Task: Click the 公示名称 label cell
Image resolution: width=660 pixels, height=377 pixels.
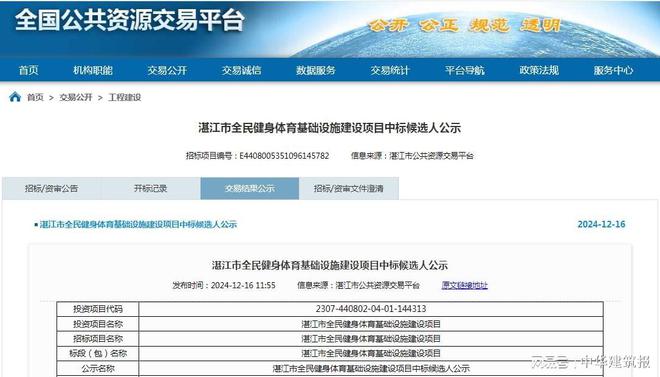Action: [x=98, y=369]
